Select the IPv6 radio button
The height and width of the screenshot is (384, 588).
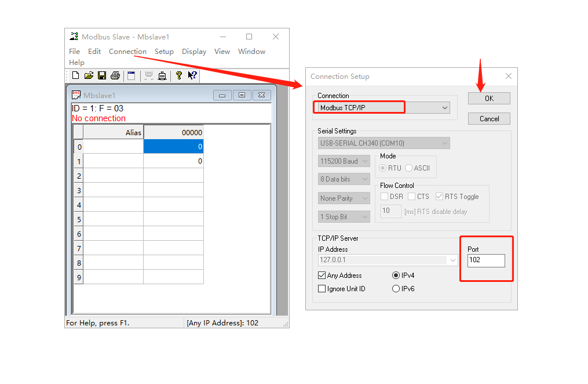click(x=396, y=289)
